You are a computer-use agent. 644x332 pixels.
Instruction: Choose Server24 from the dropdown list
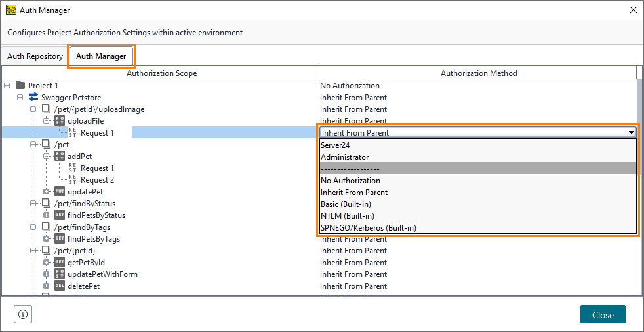tap(478, 145)
